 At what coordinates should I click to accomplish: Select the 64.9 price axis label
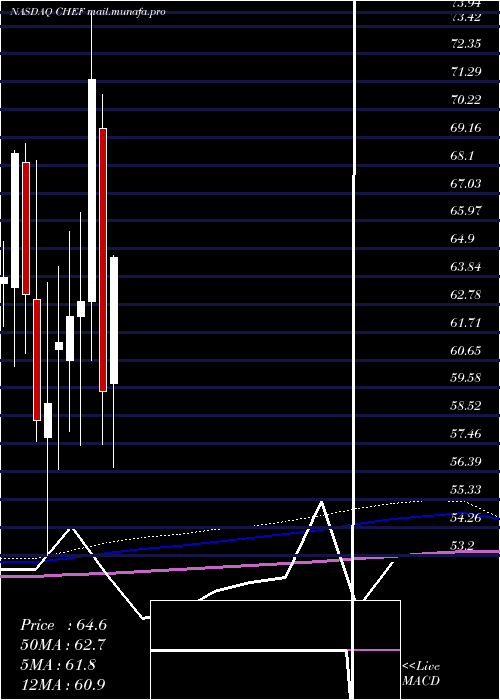(462, 239)
